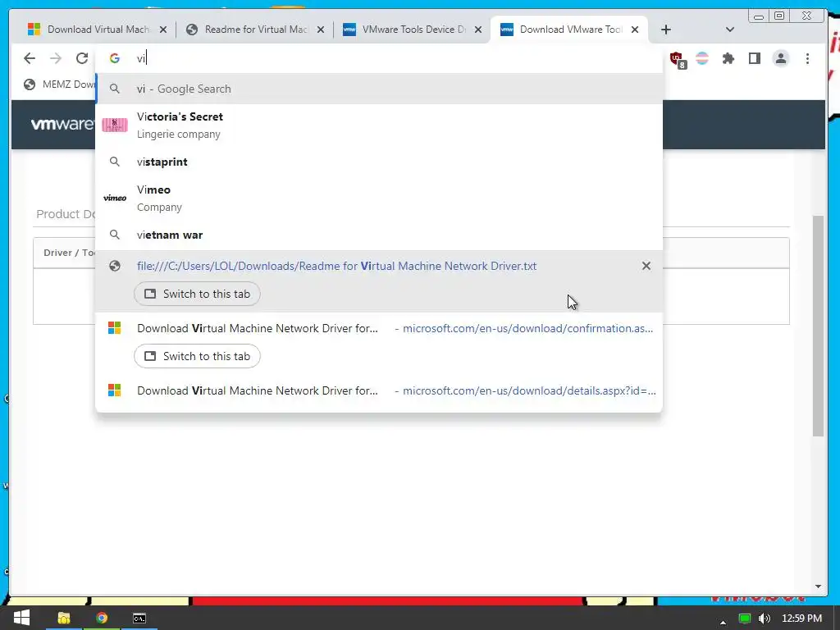
Task: Select the Vimeo company suggestion
Action: (x=379, y=199)
